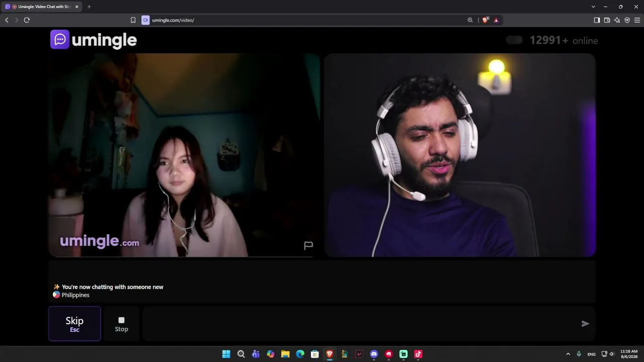Image resolution: width=644 pixels, height=362 pixels.
Task: Toggle the browser sidebar panel
Action: [x=597, y=20]
